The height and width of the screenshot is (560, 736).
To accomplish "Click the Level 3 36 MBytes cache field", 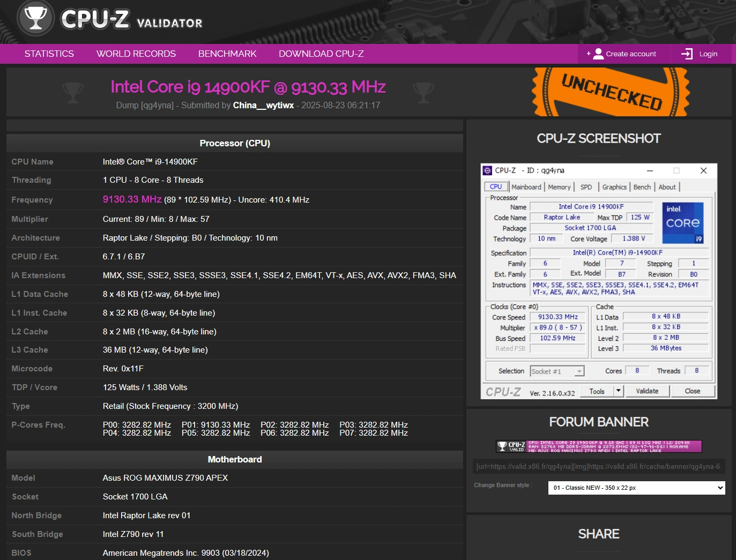I will coord(666,348).
